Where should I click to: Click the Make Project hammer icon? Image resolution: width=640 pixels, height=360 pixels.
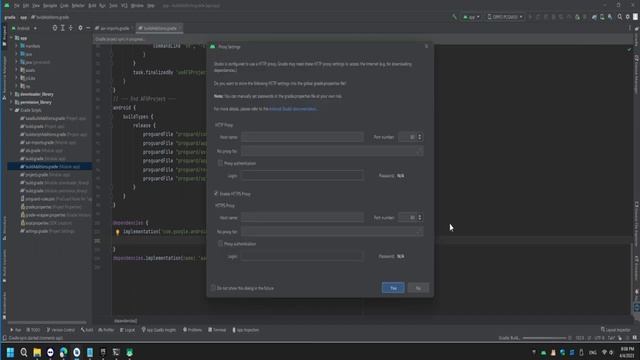pyautogui.click(x=454, y=17)
